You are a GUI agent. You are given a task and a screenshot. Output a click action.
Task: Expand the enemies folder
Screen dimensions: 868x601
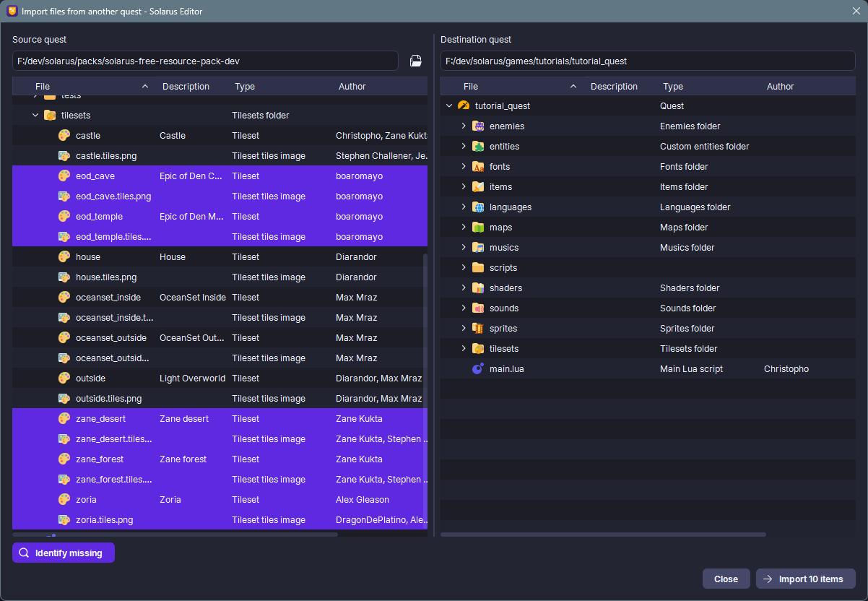(x=464, y=126)
